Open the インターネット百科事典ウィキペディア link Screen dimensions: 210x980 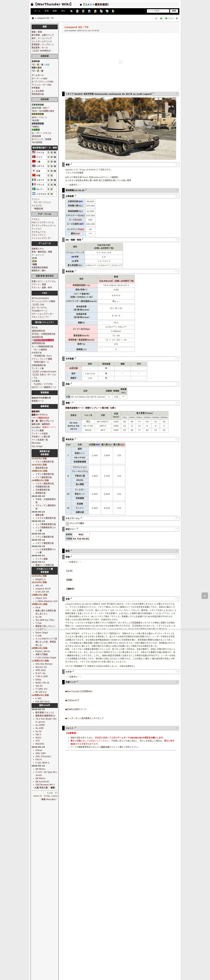tap(85, 718)
